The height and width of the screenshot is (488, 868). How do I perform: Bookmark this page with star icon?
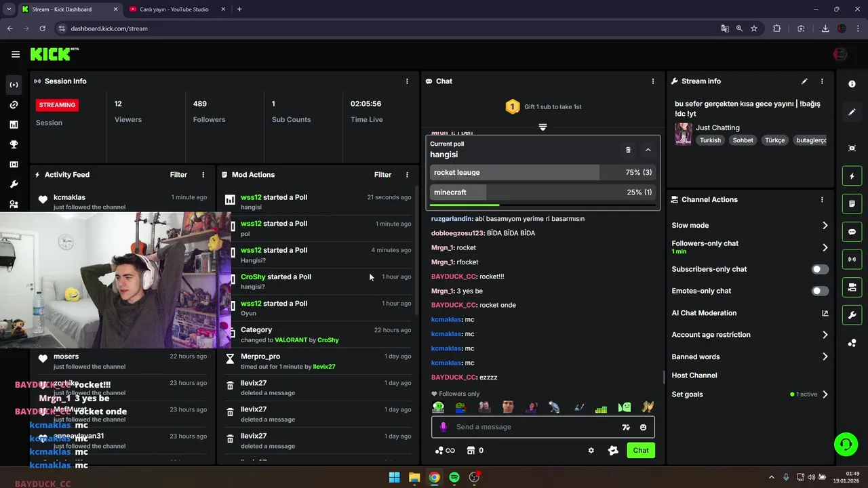coord(754,28)
